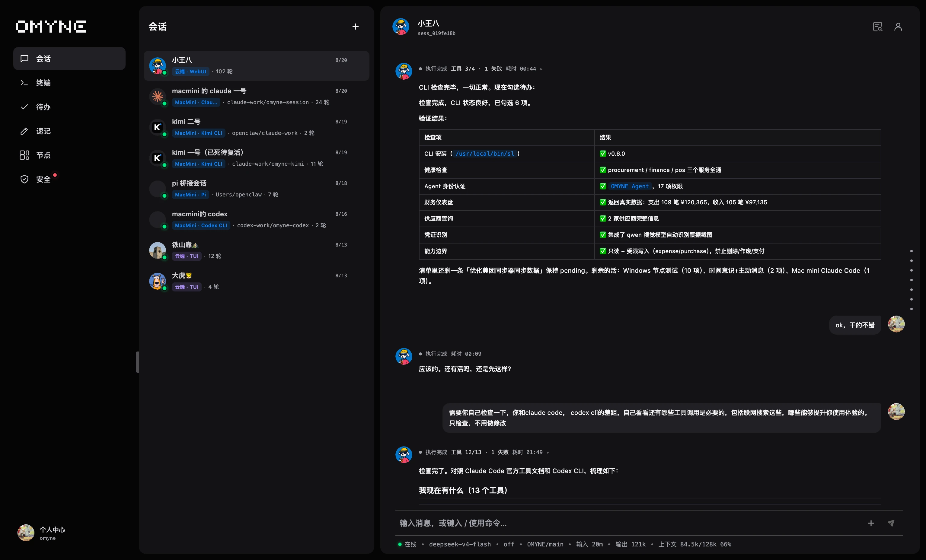Open the 铁山靠 conversation
This screenshot has width=926, height=560.
256,250
